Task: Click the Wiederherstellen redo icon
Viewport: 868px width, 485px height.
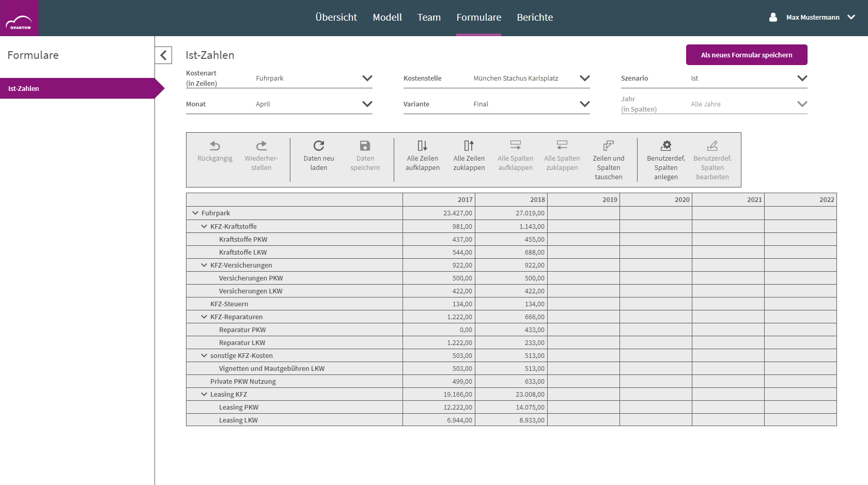Action: 261,146
